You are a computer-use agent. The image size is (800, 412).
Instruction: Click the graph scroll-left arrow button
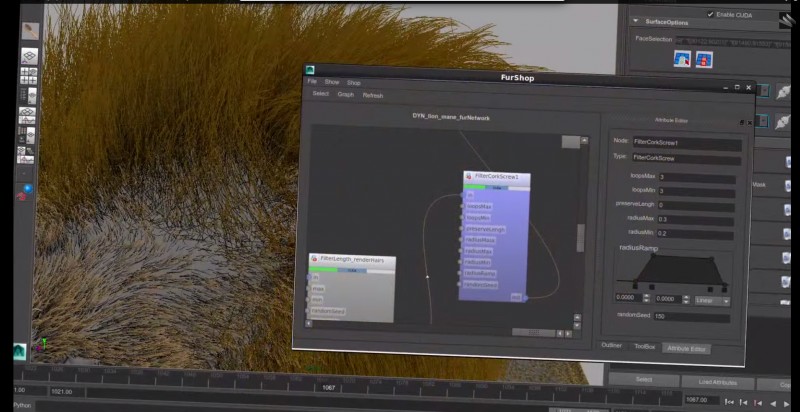click(560, 333)
